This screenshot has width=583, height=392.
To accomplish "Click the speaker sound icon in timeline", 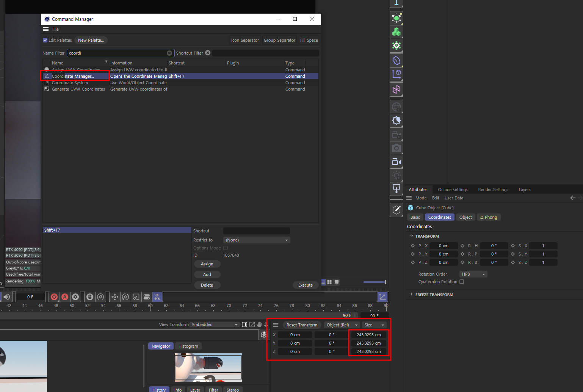I will pos(7,297).
